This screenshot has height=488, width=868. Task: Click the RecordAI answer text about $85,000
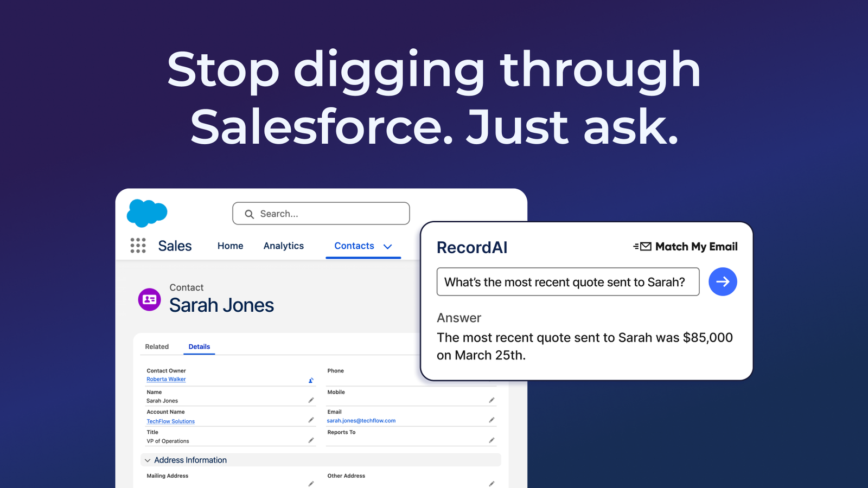click(x=585, y=346)
